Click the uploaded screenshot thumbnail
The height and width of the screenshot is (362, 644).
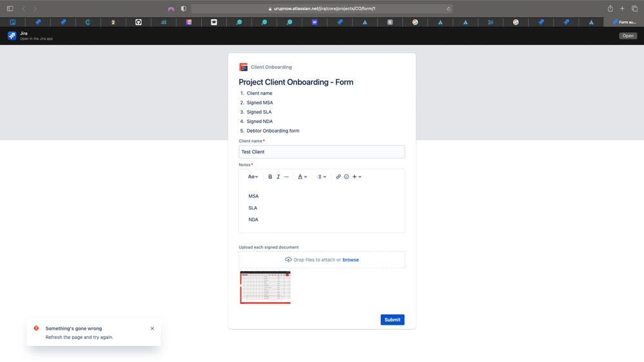(266, 288)
